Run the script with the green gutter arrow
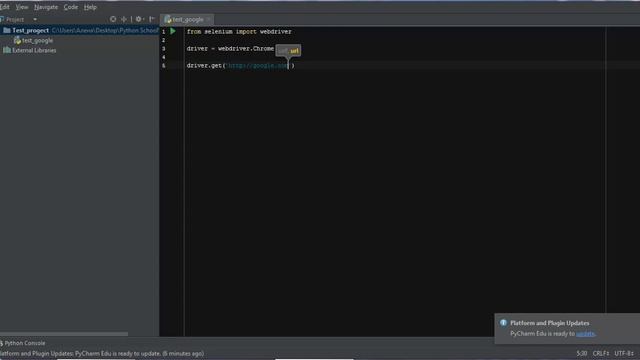 173,31
